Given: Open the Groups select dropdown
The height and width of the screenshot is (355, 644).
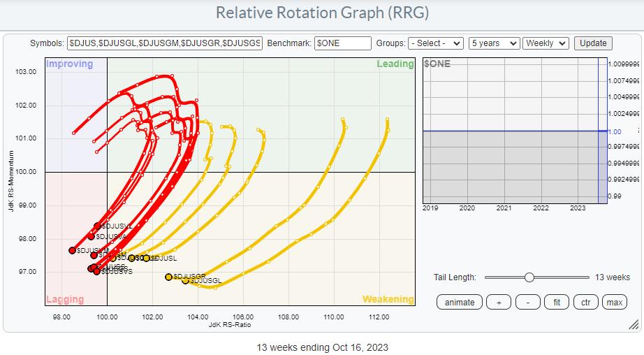Looking at the screenshot, I should [x=435, y=43].
